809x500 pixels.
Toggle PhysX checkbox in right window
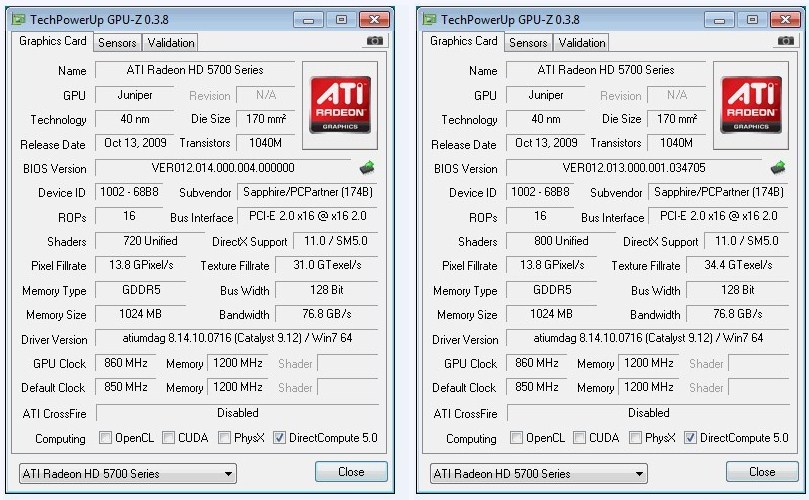(635, 438)
